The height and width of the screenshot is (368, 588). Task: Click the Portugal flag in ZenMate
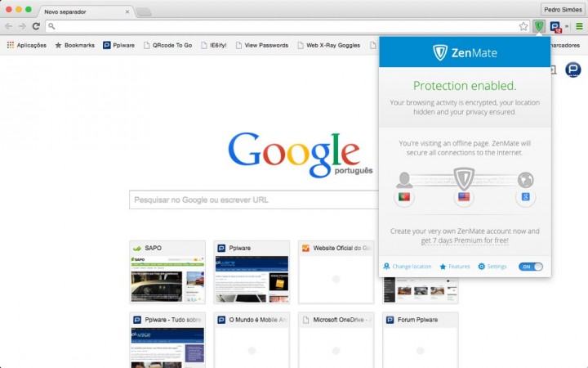point(404,197)
